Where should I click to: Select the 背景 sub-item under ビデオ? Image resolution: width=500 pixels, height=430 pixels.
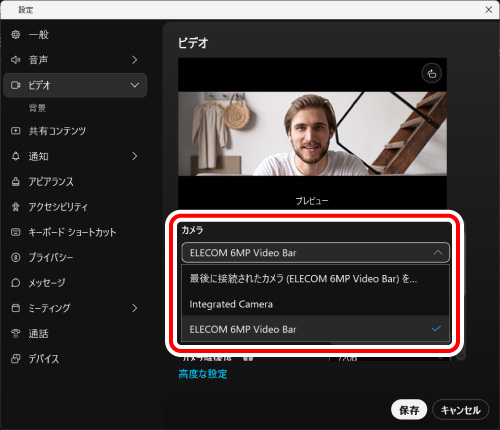coord(37,108)
